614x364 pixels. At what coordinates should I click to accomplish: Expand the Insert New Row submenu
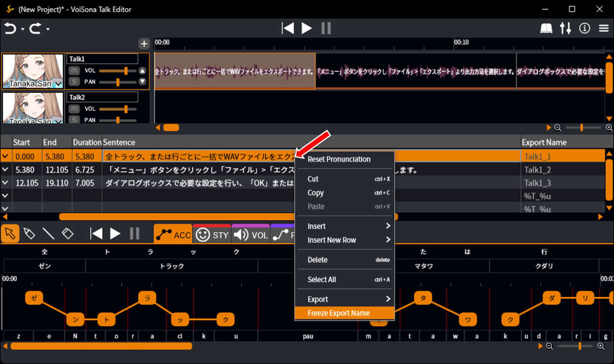pyautogui.click(x=344, y=240)
